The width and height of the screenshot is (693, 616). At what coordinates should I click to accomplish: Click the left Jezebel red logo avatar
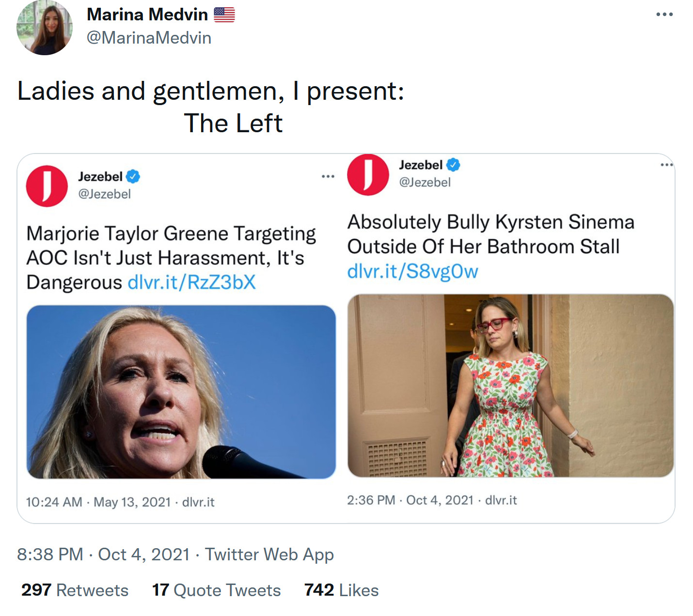[x=47, y=186]
